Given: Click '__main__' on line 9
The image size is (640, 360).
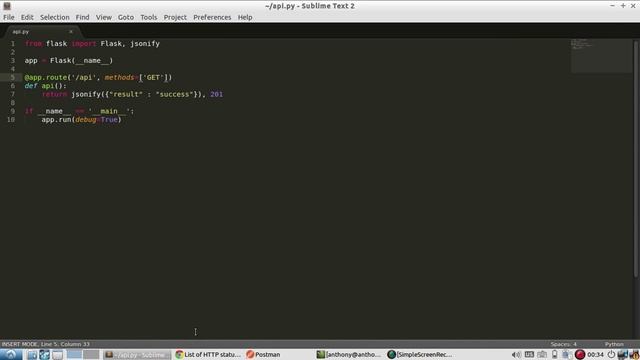Looking at the screenshot, I should 109,111.
